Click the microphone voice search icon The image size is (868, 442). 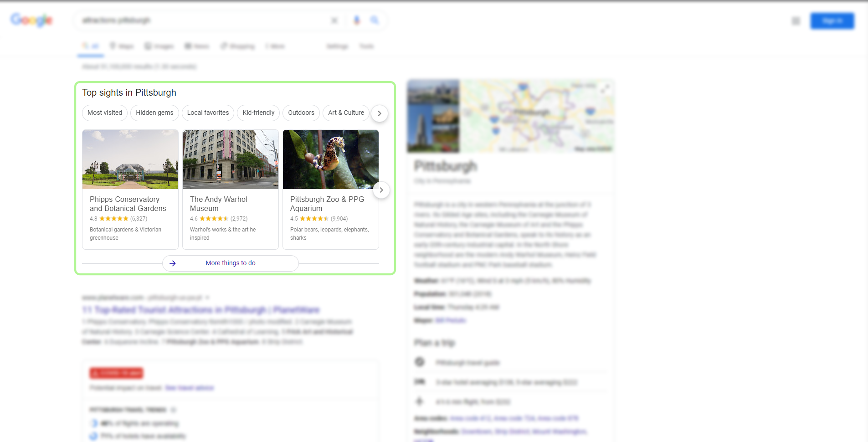(357, 20)
